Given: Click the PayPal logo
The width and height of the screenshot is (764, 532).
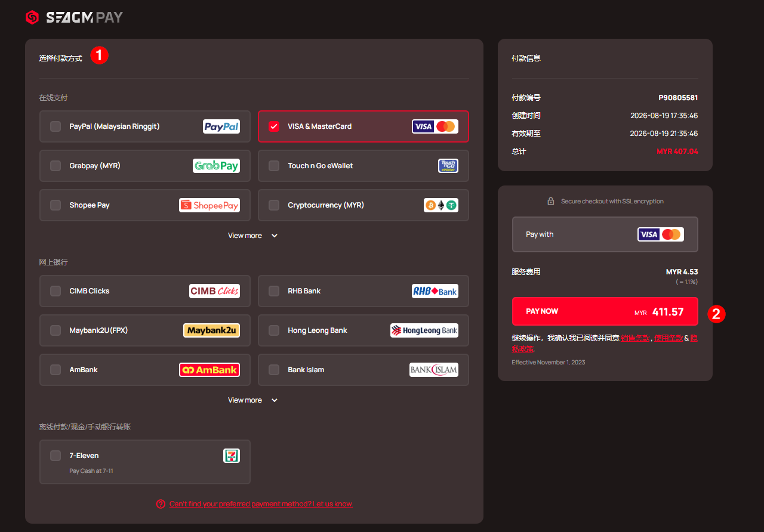Looking at the screenshot, I should tap(221, 126).
